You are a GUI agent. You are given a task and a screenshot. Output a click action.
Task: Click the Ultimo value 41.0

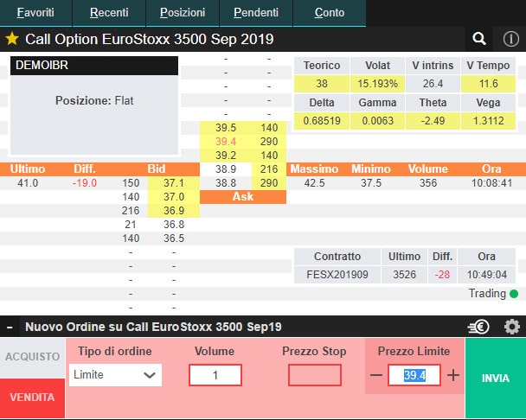click(28, 183)
